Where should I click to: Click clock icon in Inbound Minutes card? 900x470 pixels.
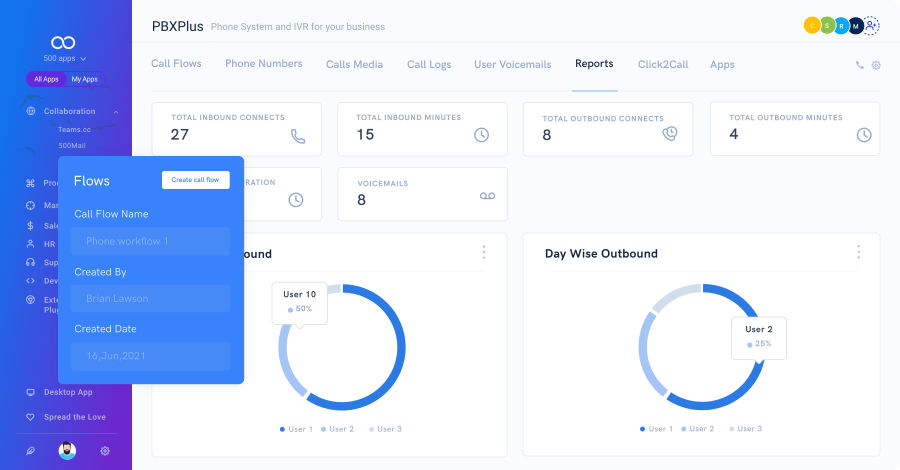coord(481,135)
